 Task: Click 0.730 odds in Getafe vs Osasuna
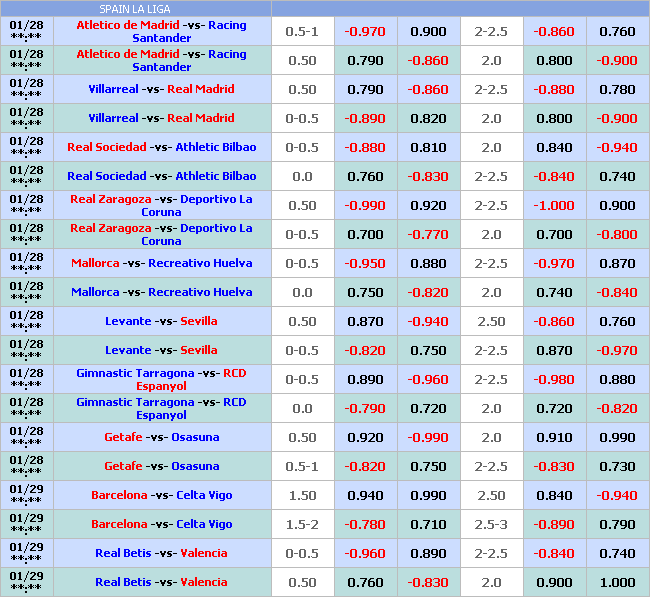pos(617,466)
